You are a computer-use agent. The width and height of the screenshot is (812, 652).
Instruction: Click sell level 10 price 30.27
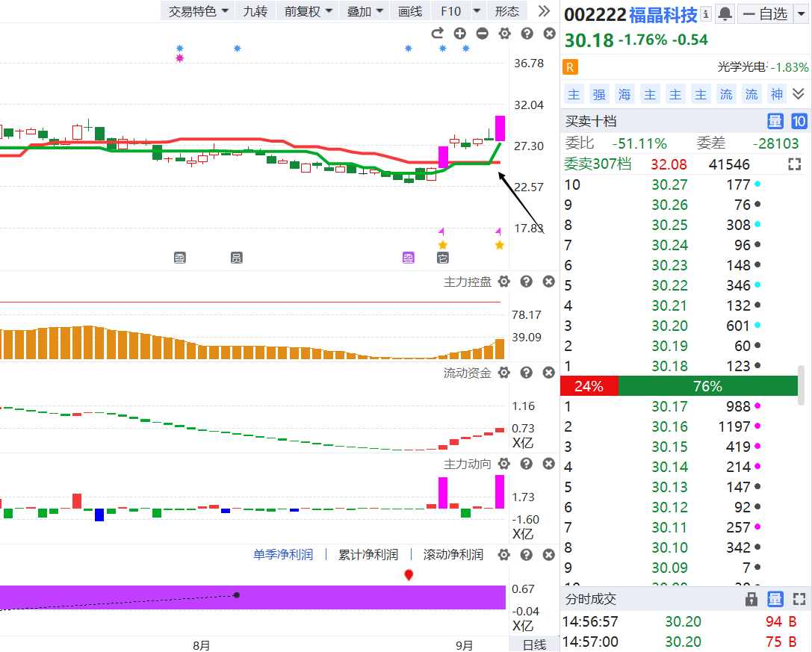(669, 185)
